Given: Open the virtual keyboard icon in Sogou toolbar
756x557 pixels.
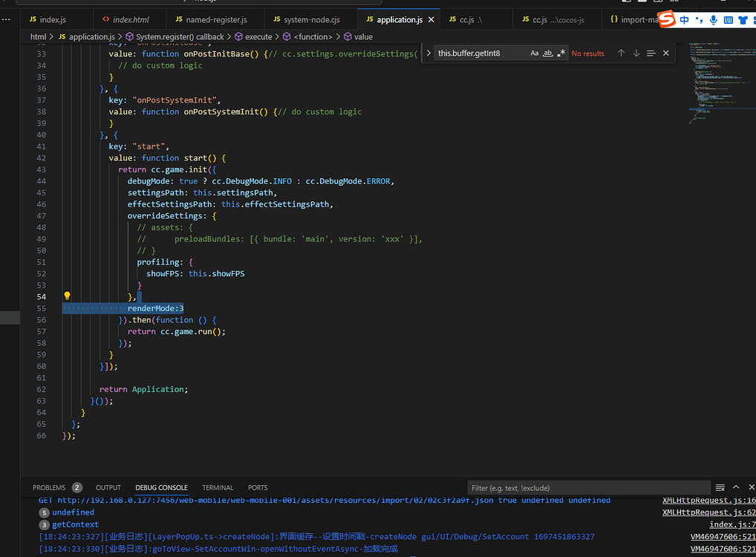Looking at the screenshot, I should click(x=729, y=19).
